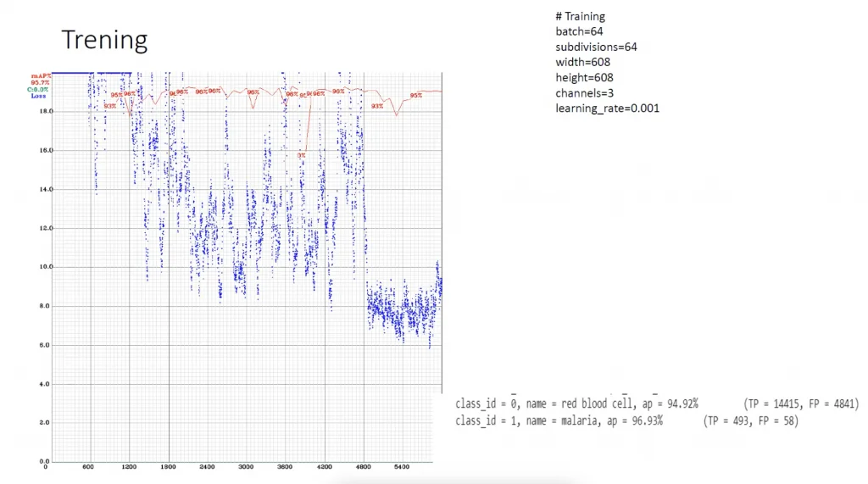
Task: Click the "4800" x-axis label
Action: pyautogui.click(x=363, y=467)
